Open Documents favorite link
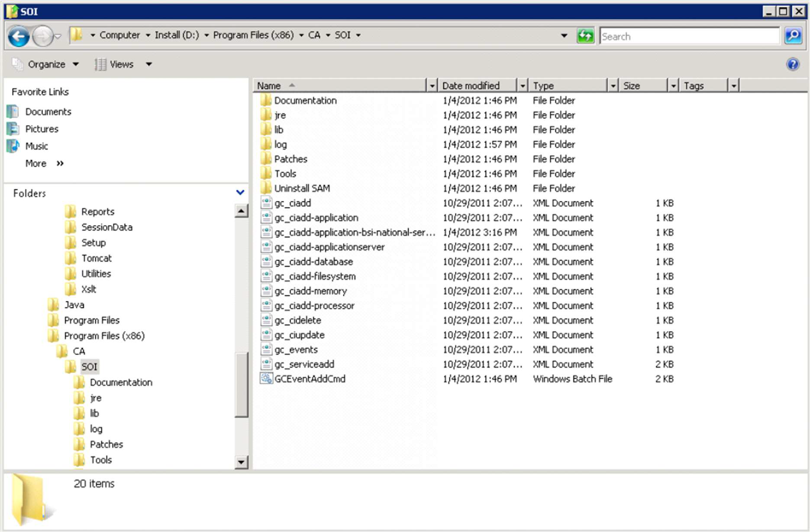 (x=48, y=112)
